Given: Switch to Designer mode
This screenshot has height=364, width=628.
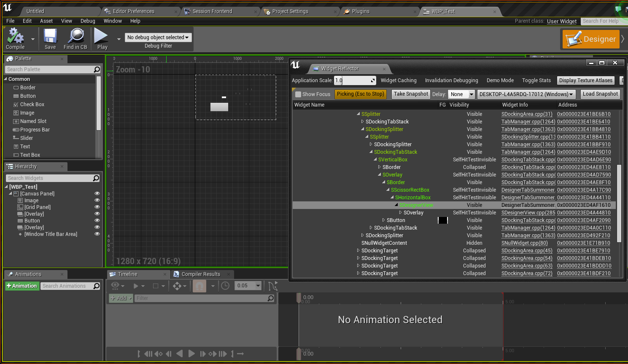Looking at the screenshot, I should (591, 39).
